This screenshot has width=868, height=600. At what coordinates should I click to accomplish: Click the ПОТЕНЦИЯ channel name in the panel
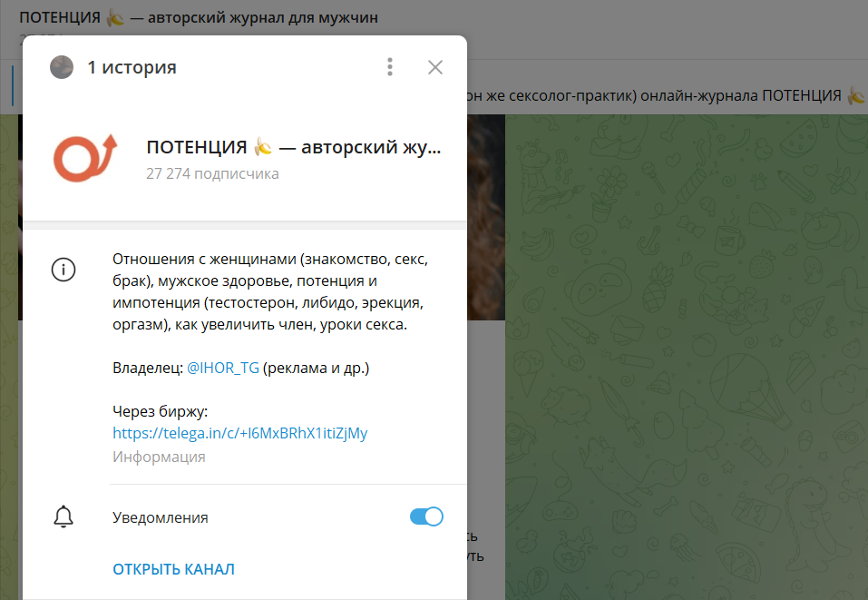coord(293,147)
